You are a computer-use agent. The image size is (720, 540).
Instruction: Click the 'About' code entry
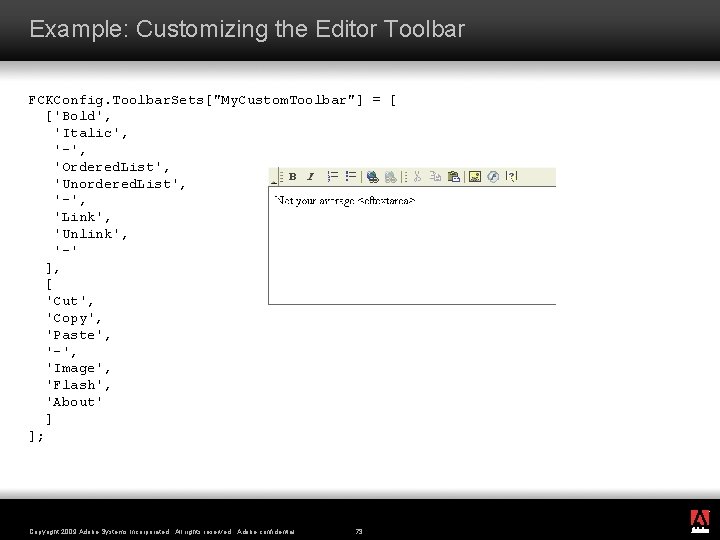point(74,402)
